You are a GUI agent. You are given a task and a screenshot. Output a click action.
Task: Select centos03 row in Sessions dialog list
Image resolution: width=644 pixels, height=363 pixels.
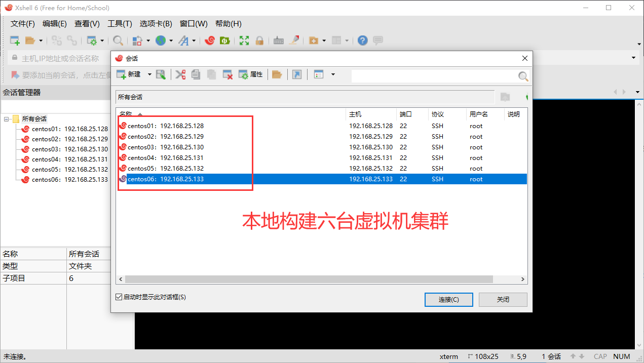click(322, 147)
